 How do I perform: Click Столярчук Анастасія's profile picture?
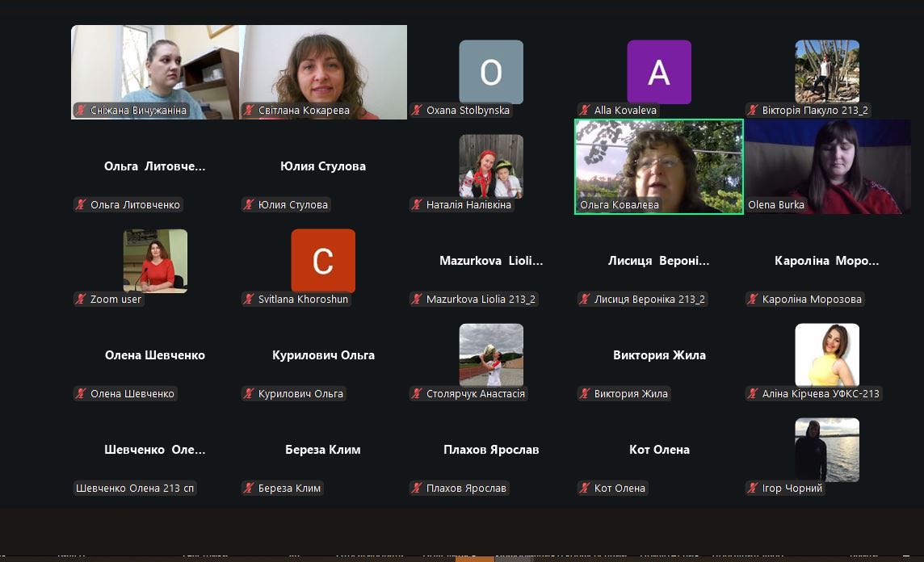coord(491,355)
